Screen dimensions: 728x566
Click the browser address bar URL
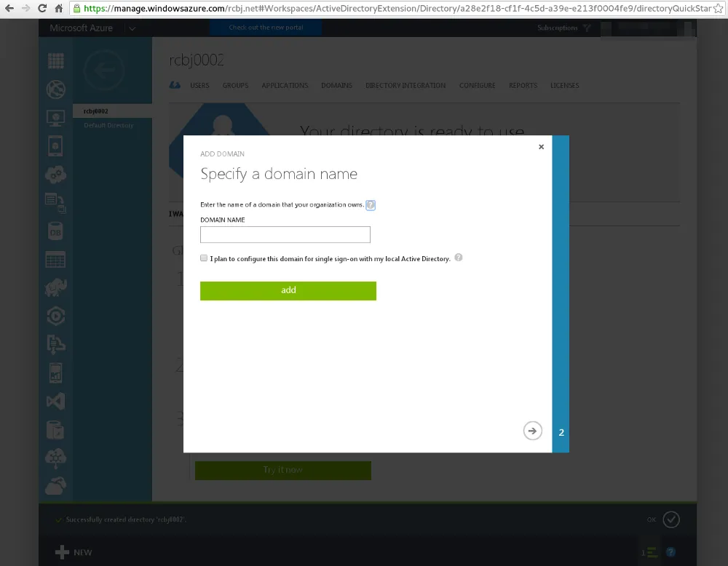(x=397, y=8)
